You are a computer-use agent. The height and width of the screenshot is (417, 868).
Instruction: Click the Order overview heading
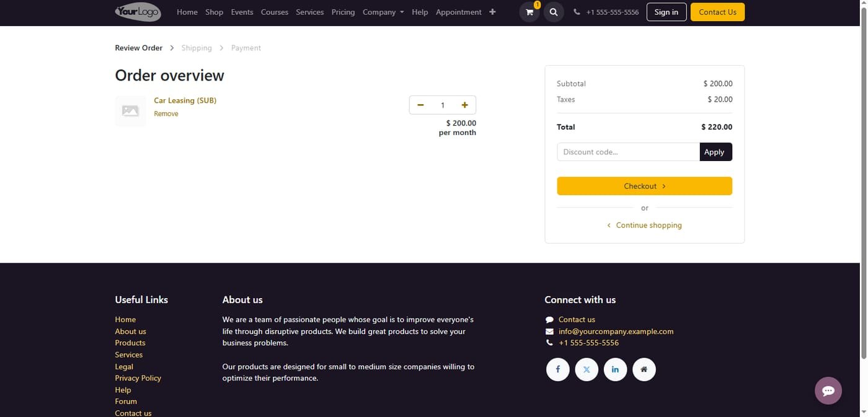169,76
